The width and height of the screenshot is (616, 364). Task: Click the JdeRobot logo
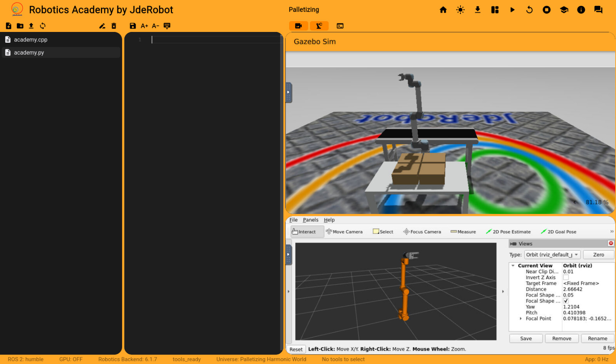pos(17,9)
